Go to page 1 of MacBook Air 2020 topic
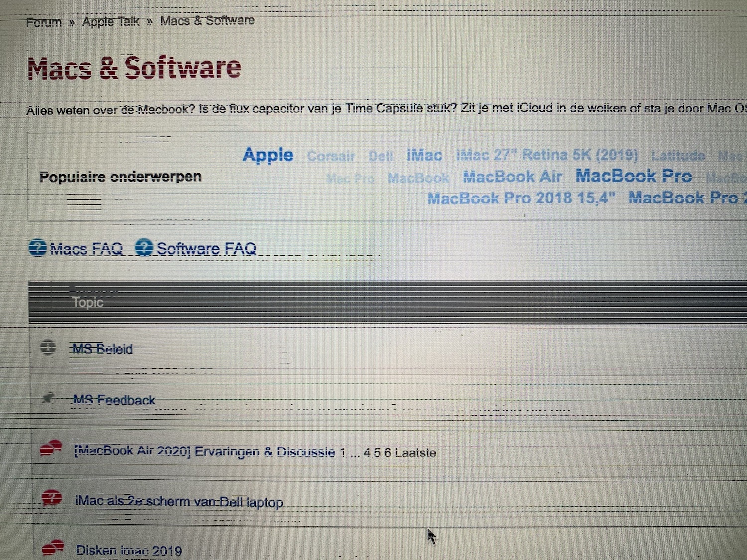Screen dimensions: 747x560 343,452
